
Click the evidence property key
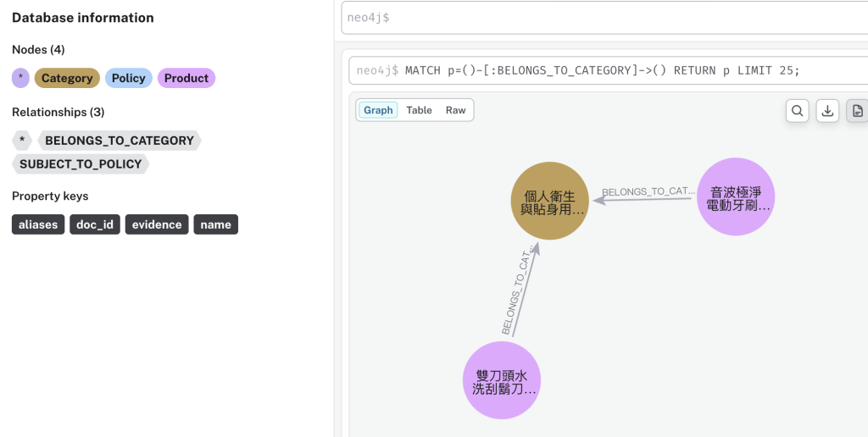(x=157, y=224)
